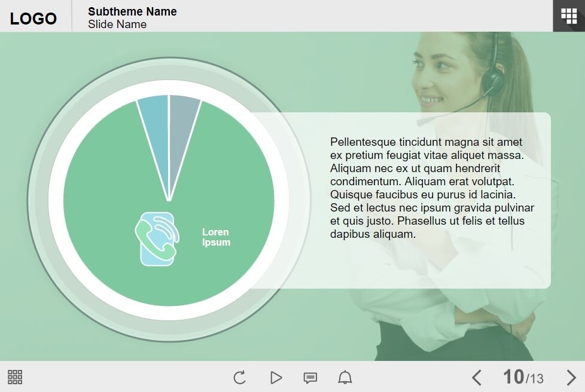
Task: Open the slide overview grid at bottom-left
Action: pyautogui.click(x=15, y=377)
